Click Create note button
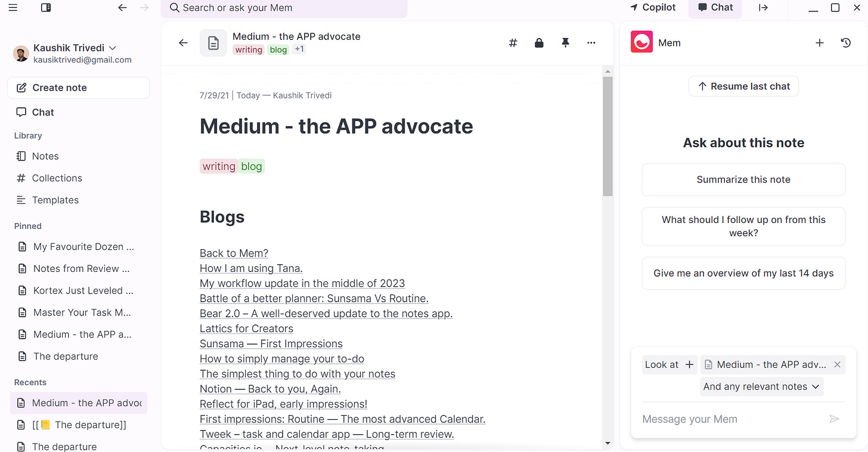This screenshot has width=868, height=452. (x=79, y=88)
